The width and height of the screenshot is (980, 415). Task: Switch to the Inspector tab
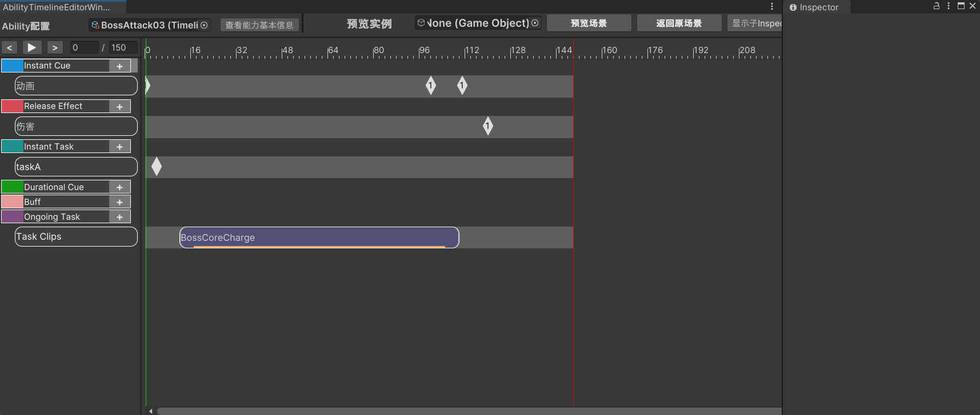point(818,7)
